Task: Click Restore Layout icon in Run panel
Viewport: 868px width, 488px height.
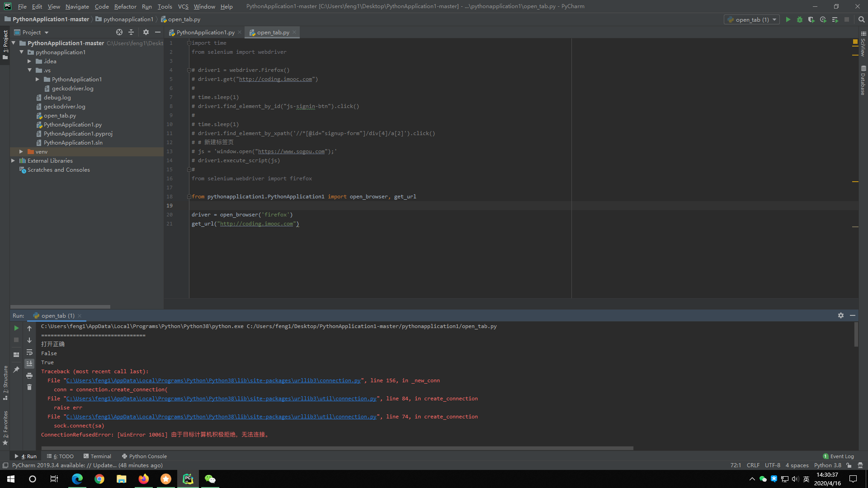Action: click(x=16, y=355)
